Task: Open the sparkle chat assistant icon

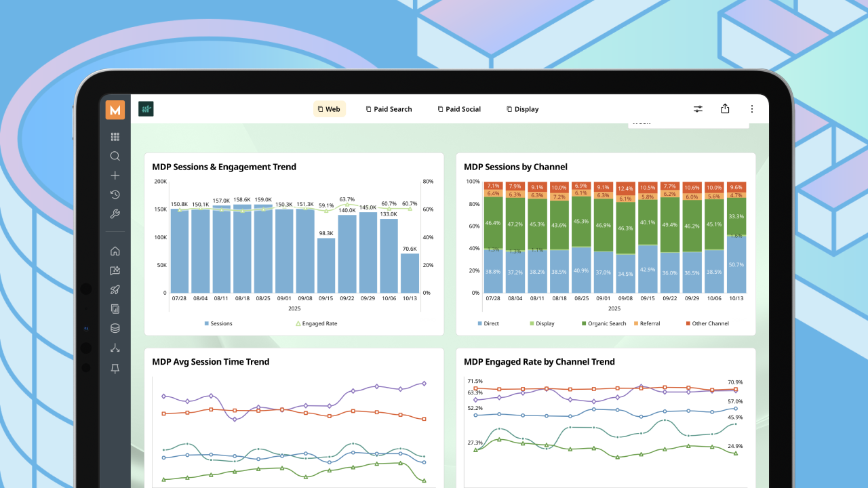Action: point(115,270)
